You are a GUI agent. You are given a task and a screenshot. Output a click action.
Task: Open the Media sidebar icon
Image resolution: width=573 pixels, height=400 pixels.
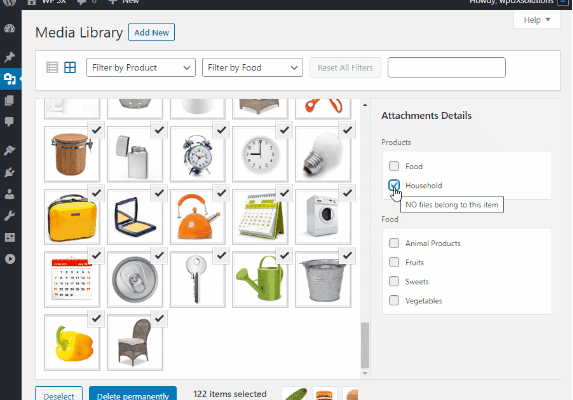point(10,79)
